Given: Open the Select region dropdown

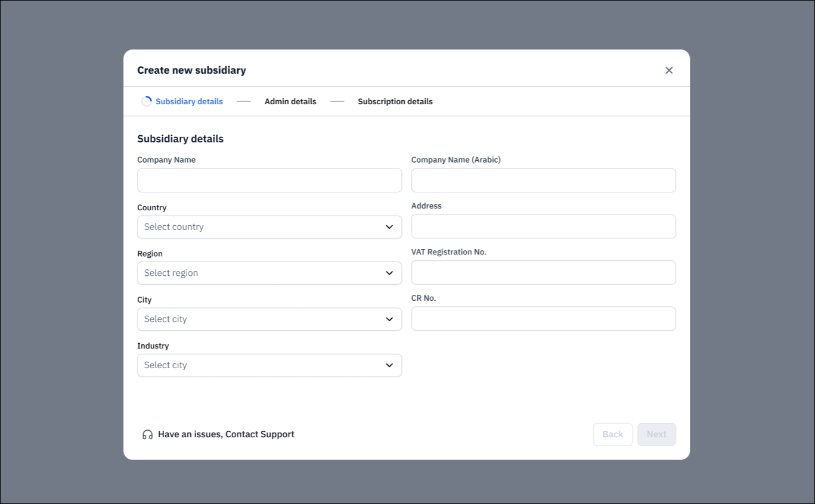Looking at the screenshot, I should coord(268,273).
